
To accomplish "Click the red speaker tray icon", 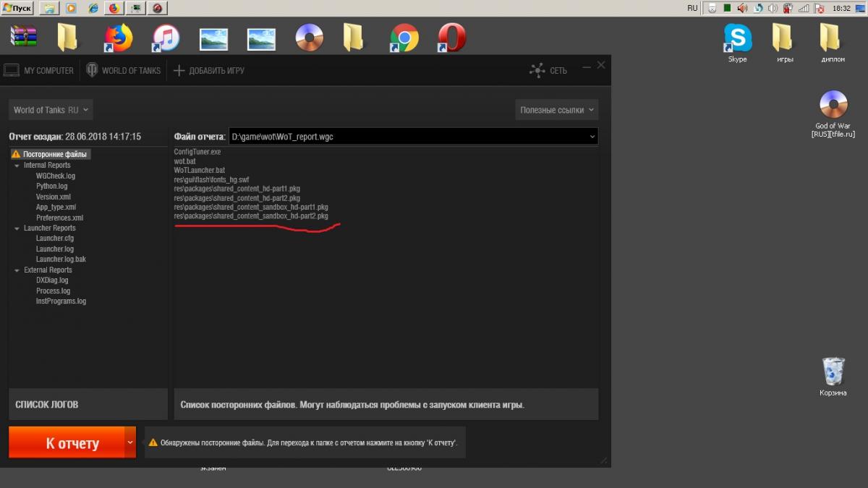I will pyautogui.click(x=743, y=8).
